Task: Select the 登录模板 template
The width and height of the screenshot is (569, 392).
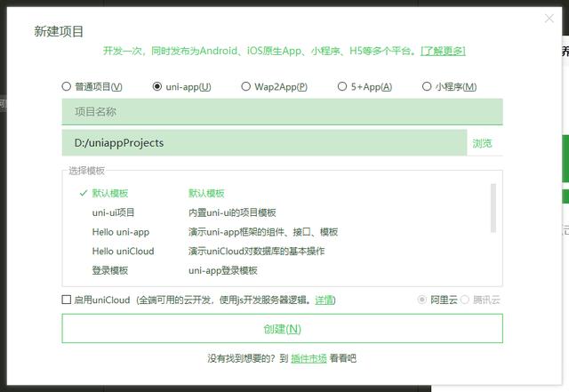Action: click(110, 270)
